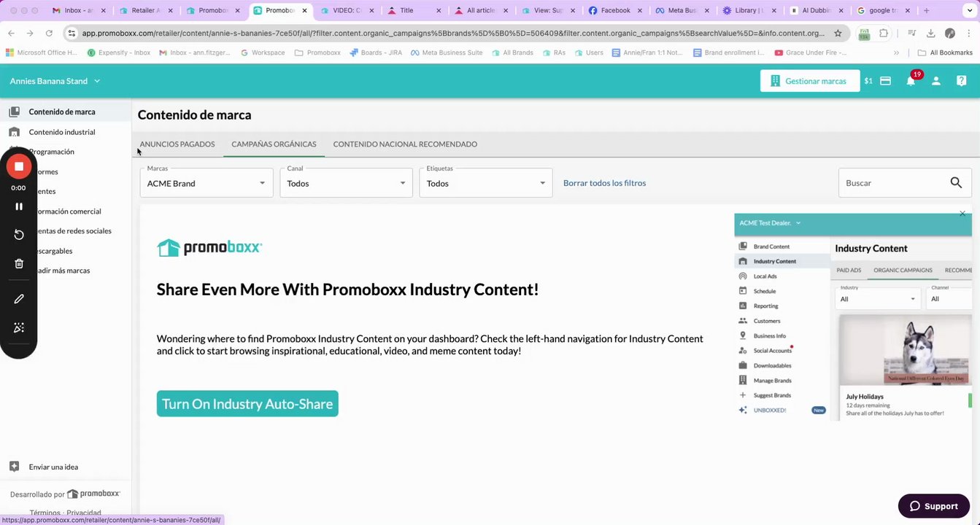The height and width of the screenshot is (525, 980).
Task: Click the browser address bar URL
Action: pos(452,33)
